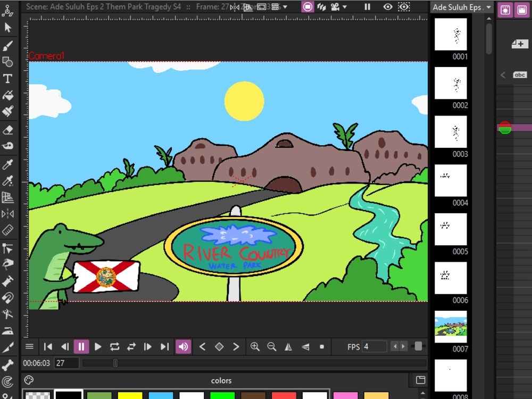Screen dimensions: 532x399
Task: Step to the previous frame
Action: (x=65, y=346)
